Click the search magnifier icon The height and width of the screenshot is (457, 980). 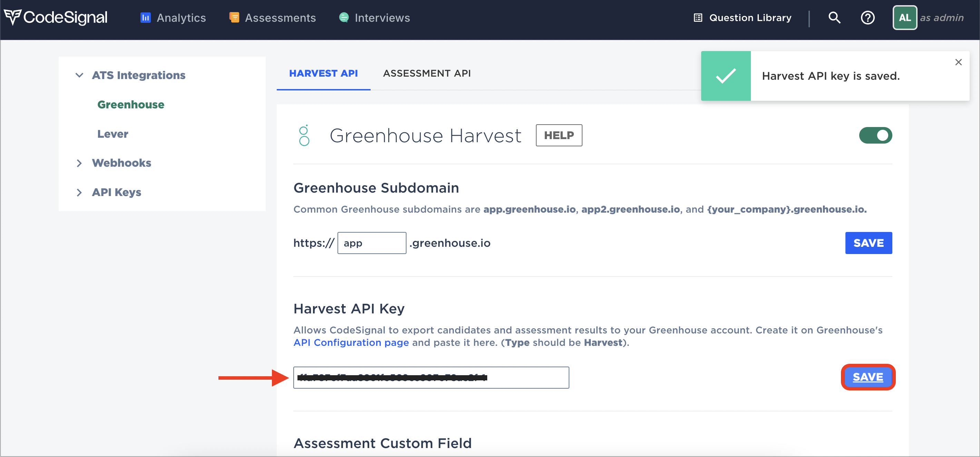point(834,18)
